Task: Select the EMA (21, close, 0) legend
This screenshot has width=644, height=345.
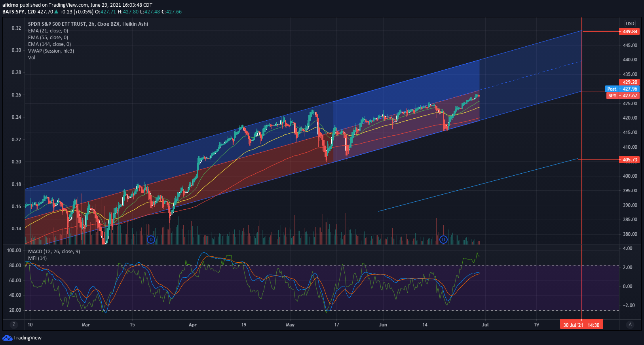Action: point(48,30)
